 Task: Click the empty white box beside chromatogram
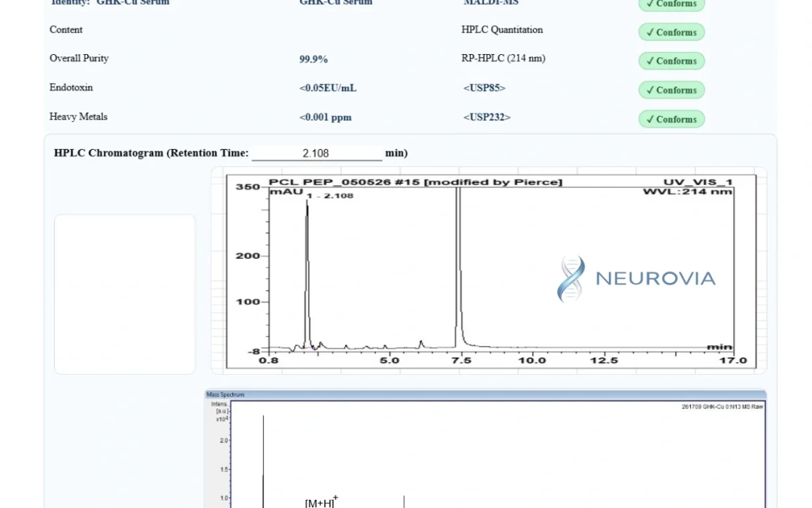[x=125, y=294]
